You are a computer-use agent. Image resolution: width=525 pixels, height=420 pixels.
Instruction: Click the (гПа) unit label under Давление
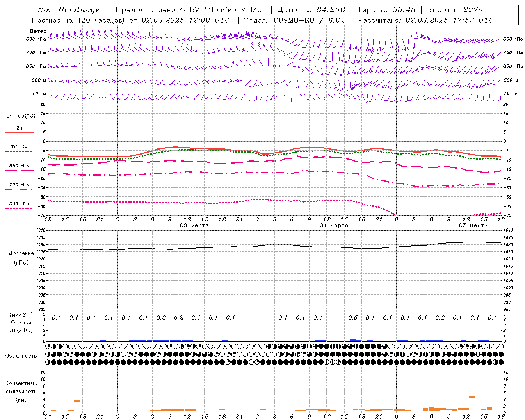21,262
